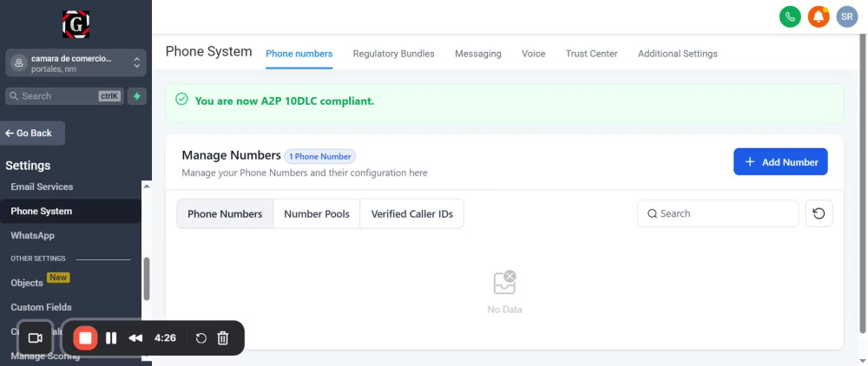Click the main page vertical scrollbar
Viewport: 868px width, 366px height.
863,182
